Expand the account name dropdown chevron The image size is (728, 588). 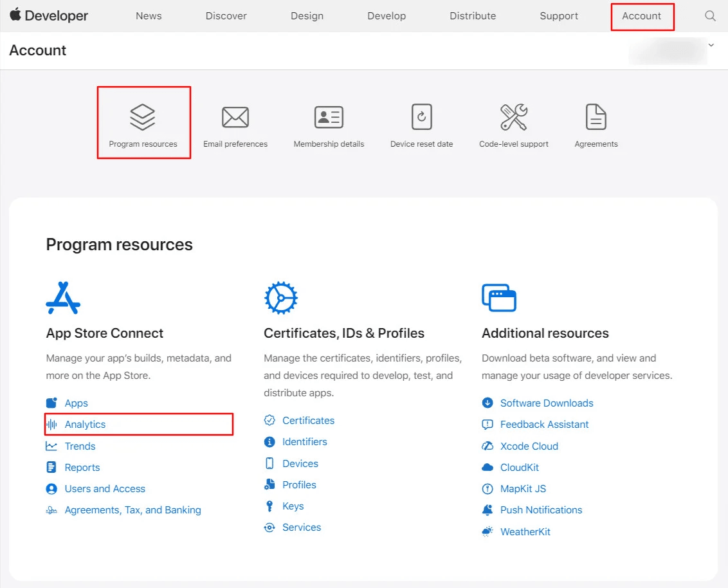click(711, 45)
